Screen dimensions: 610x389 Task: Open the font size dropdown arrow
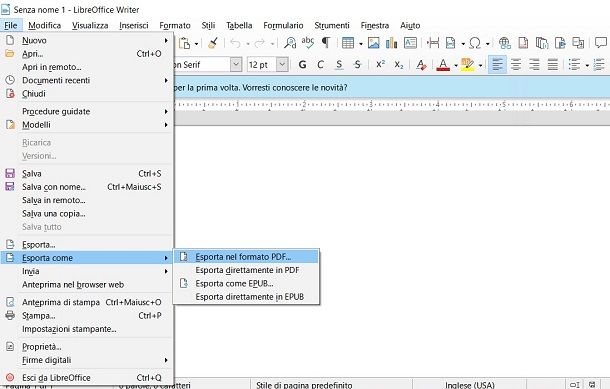[x=282, y=65]
